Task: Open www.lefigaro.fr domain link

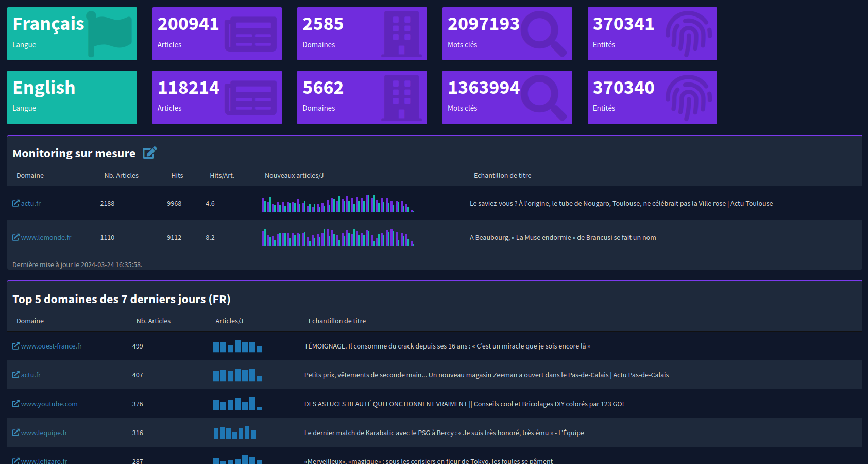Action: click(44, 461)
